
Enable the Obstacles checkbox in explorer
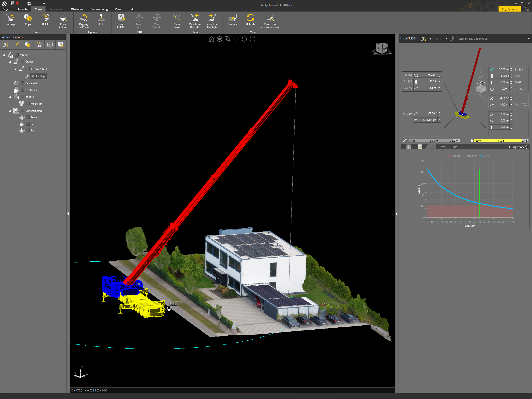click(23, 90)
